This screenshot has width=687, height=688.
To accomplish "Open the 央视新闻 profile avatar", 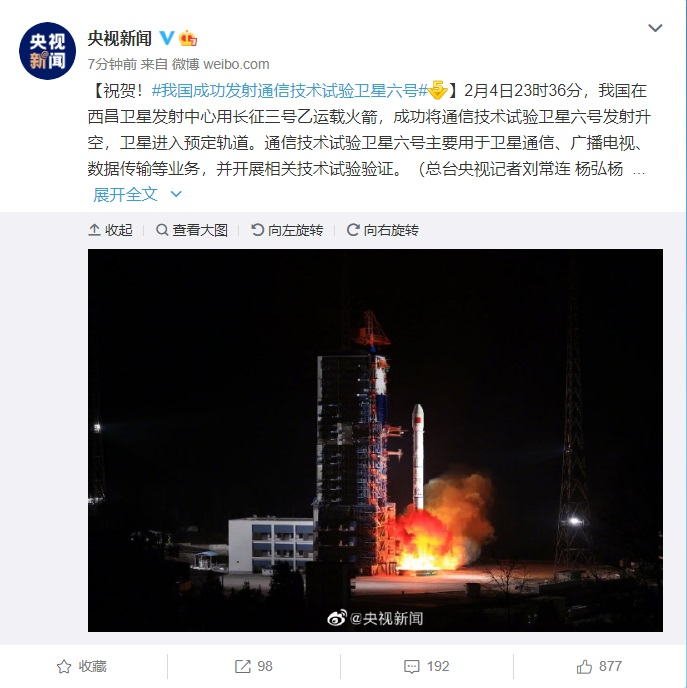I will point(47,51).
